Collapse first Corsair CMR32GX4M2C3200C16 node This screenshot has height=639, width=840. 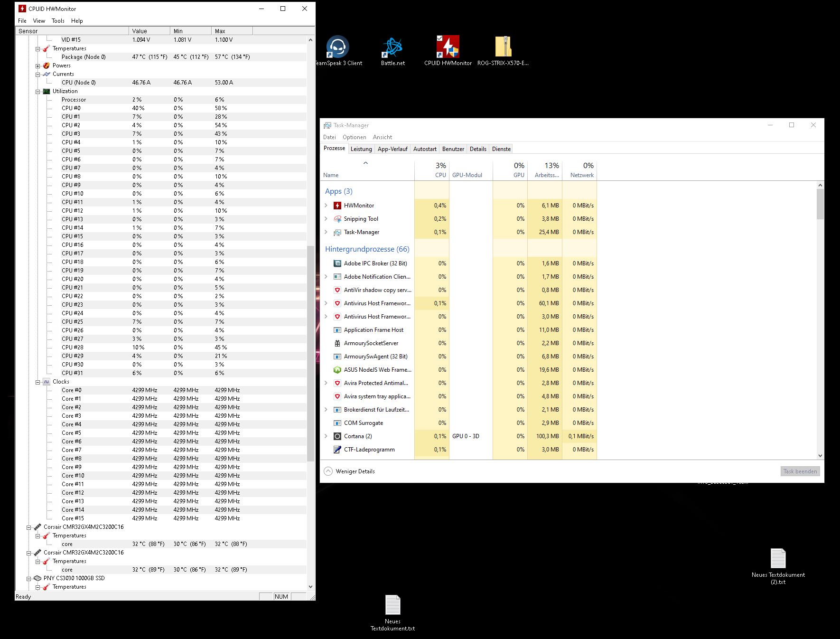[28, 527]
